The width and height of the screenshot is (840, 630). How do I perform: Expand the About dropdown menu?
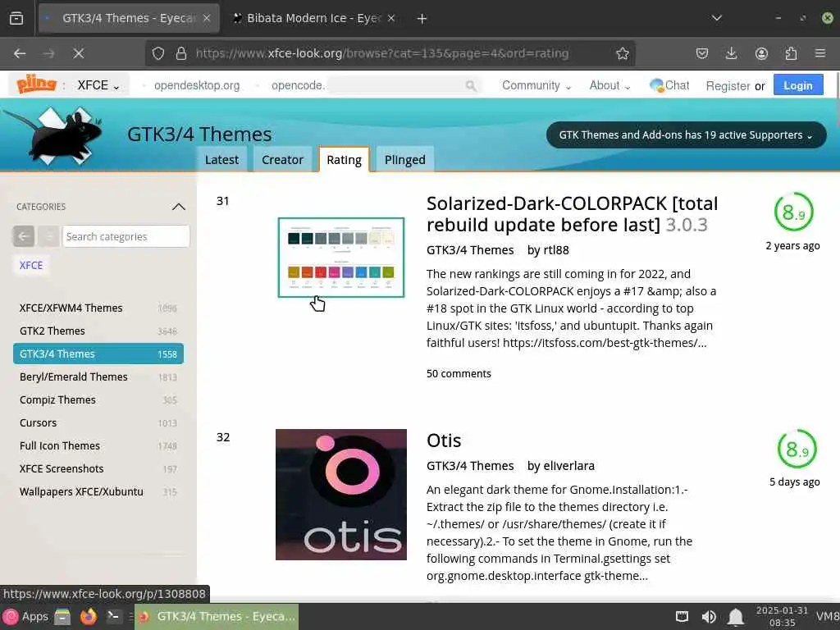click(609, 85)
